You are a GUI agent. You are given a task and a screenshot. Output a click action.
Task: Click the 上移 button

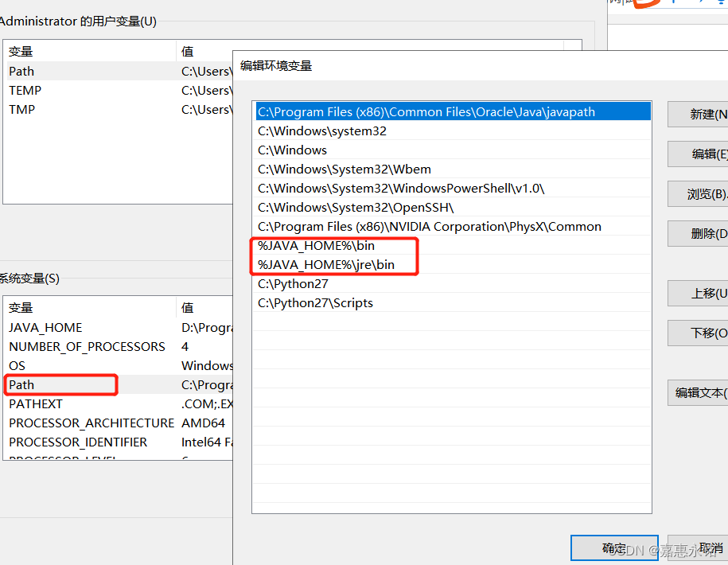(x=698, y=293)
